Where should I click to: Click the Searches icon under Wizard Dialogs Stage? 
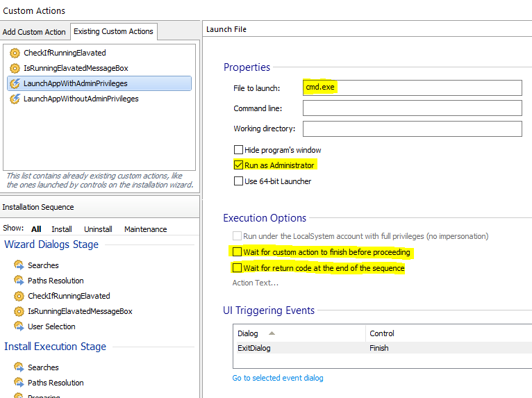point(19,265)
